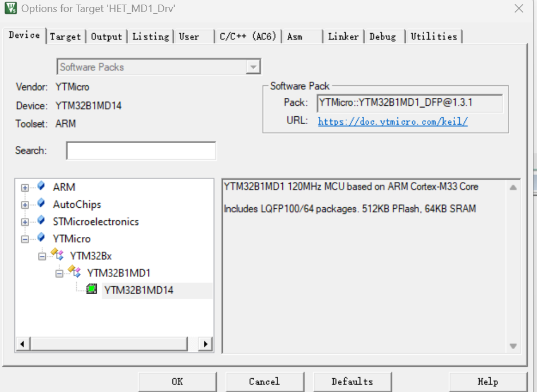Image resolution: width=537 pixels, height=392 pixels.
Task: Click the Help button
Action: point(488,381)
